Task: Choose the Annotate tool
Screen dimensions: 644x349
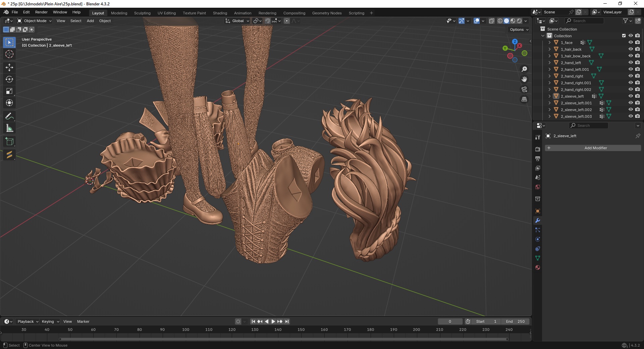Action: (x=9, y=116)
